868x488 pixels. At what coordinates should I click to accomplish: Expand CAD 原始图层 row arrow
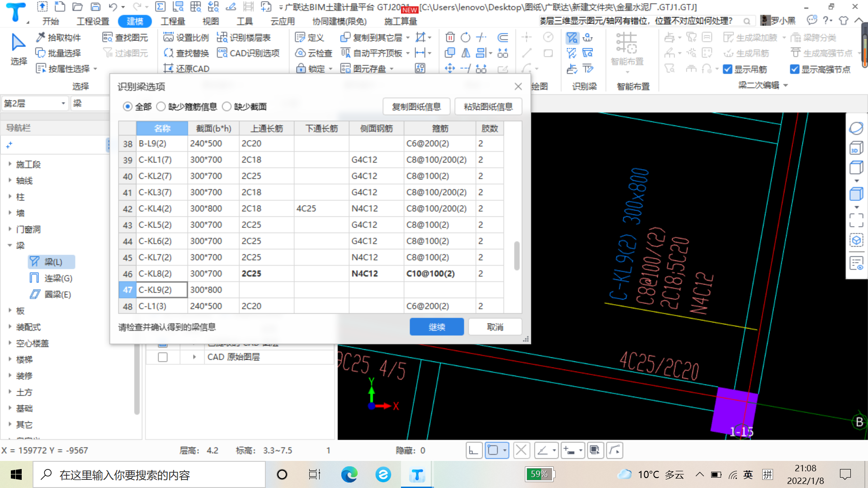pos(194,357)
